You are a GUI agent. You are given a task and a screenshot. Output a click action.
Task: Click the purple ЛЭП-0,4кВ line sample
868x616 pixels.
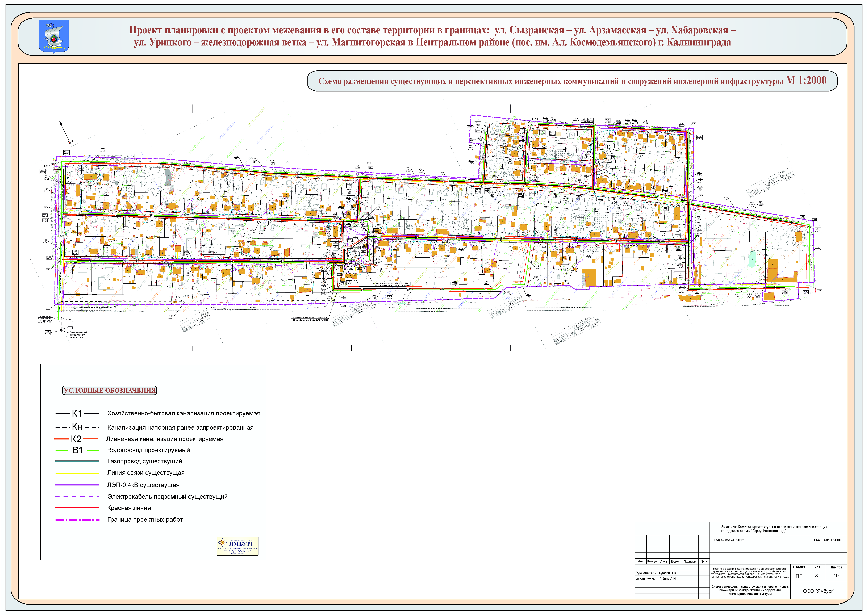tap(77, 485)
